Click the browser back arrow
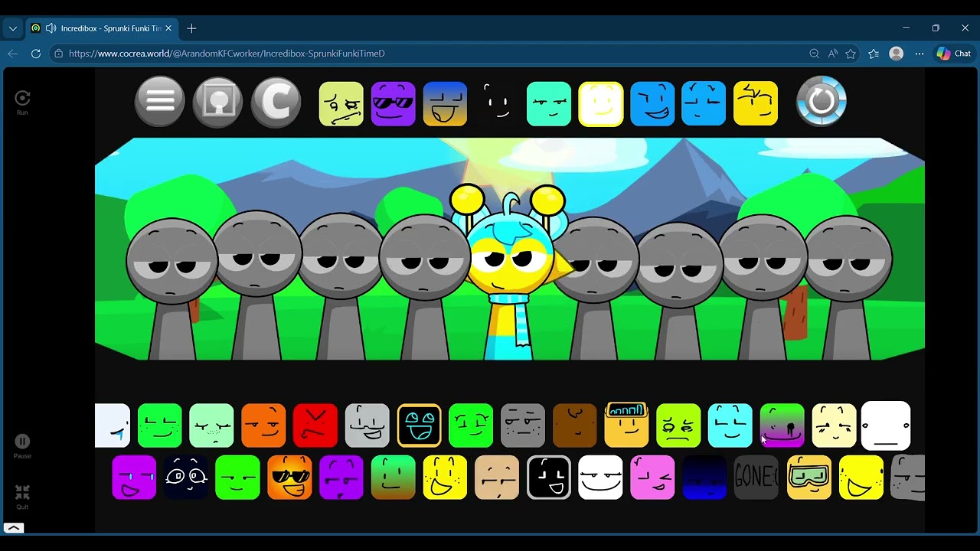Viewport: 980px width, 551px height. pos(13,54)
